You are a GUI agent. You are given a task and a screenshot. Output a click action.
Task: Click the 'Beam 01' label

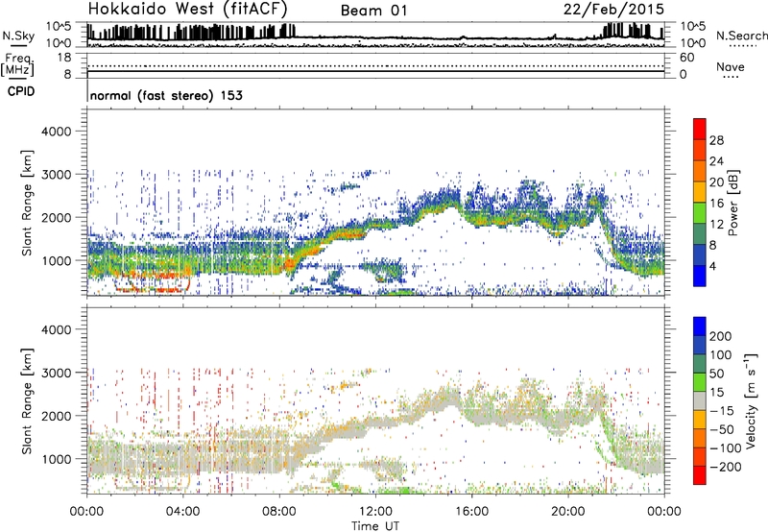click(x=373, y=11)
